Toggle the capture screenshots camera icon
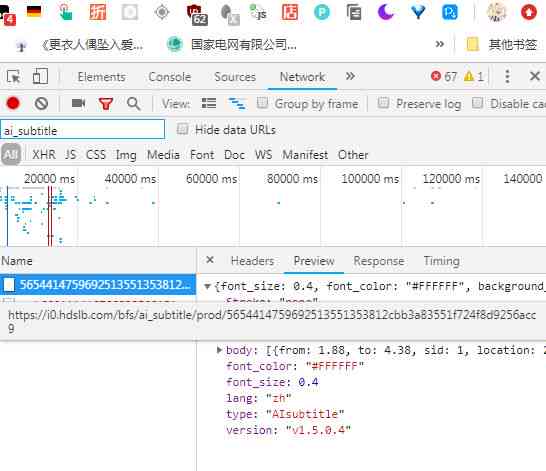Viewport: 546px width, 471px height. [78, 103]
